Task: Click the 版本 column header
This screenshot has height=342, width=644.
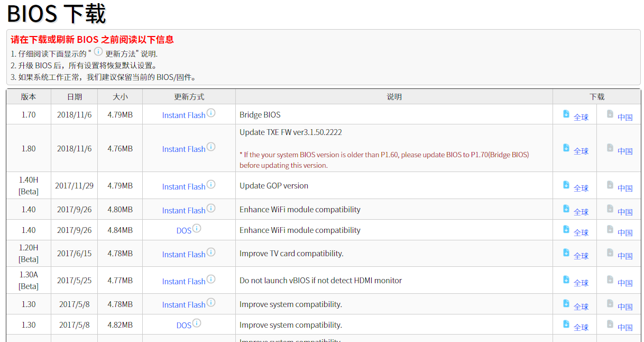Action: 29,97
